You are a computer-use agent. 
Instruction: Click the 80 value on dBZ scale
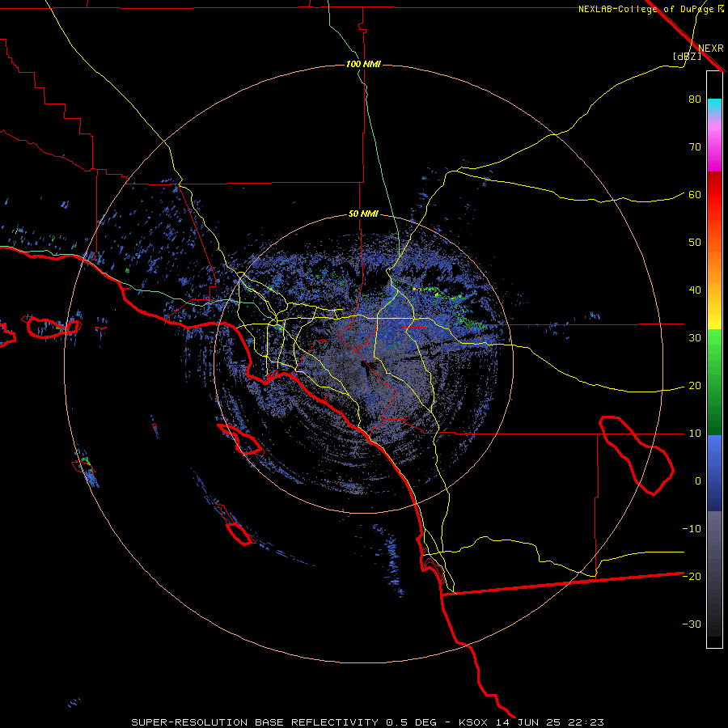(695, 99)
